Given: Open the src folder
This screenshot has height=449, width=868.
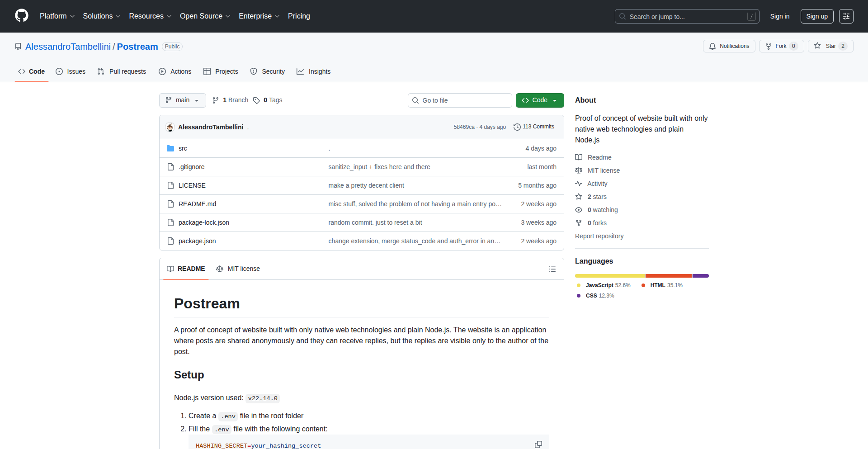Looking at the screenshot, I should 182,148.
